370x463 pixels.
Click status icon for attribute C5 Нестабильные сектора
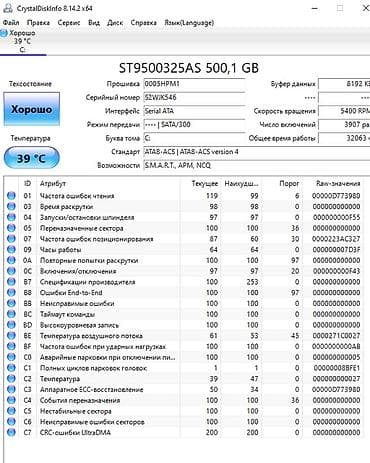click(x=11, y=411)
